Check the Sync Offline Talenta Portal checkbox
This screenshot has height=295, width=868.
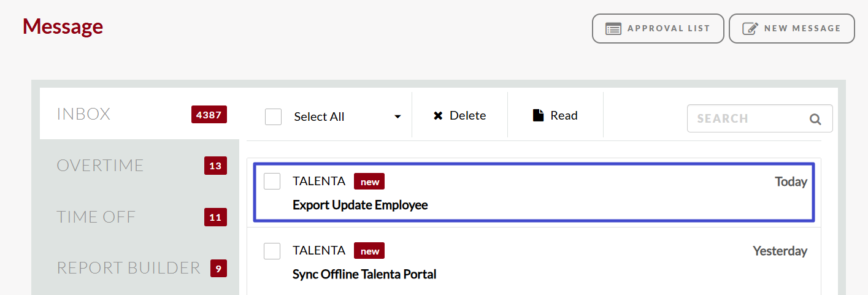coord(272,251)
